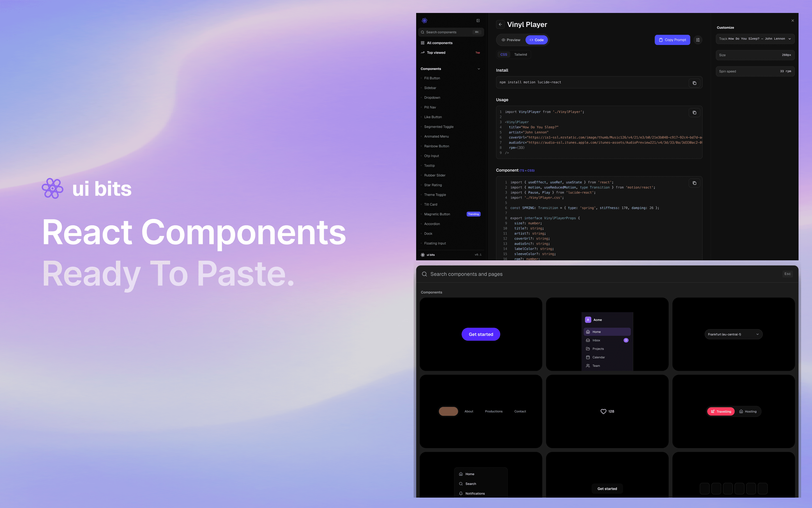Screen dimensions: 812x508
Task: Copy the Component code block
Action: coord(694,183)
